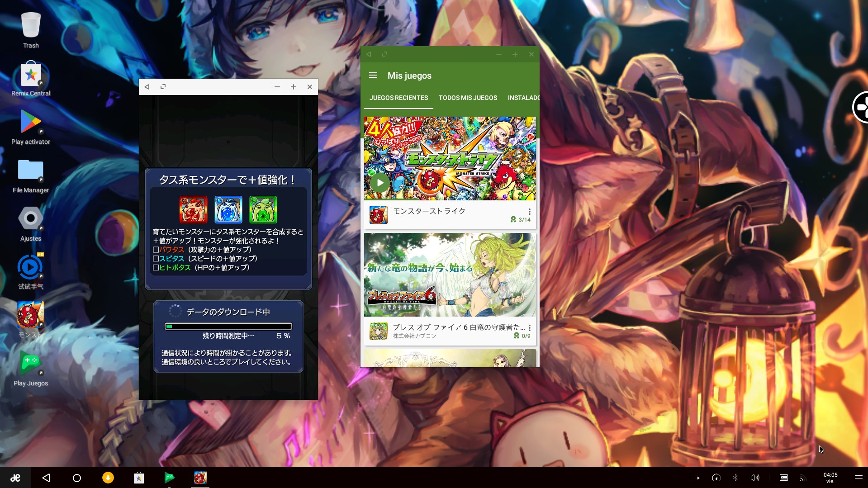Click the download progress bar at 5%

(228, 326)
